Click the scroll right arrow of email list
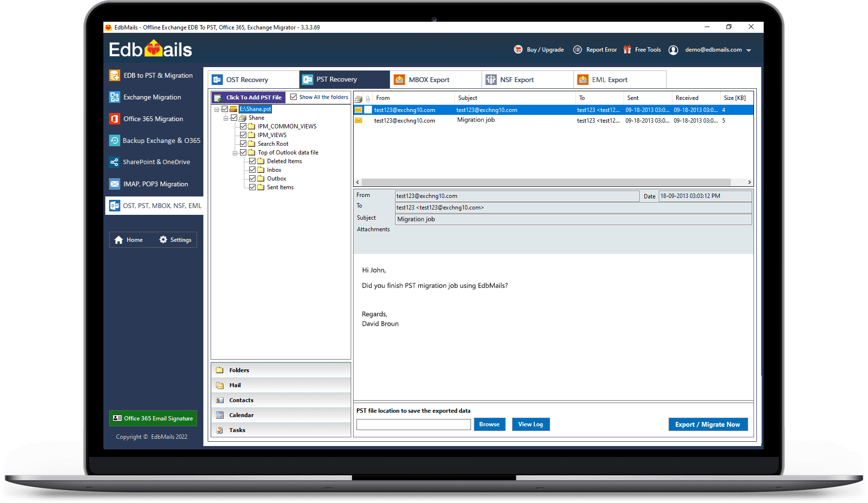The image size is (868, 503). 749,182
